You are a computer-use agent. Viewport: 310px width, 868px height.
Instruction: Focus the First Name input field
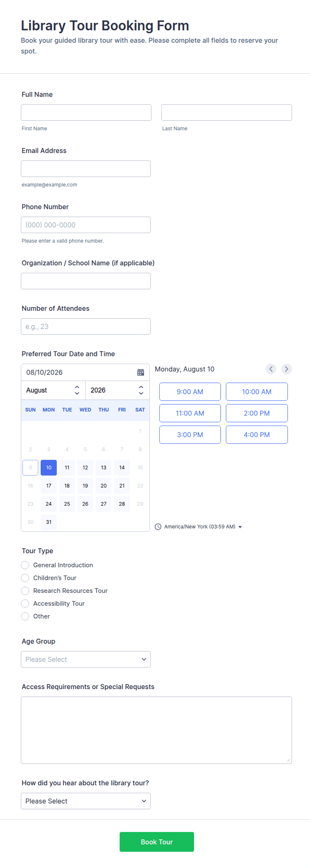click(x=86, y=113)
